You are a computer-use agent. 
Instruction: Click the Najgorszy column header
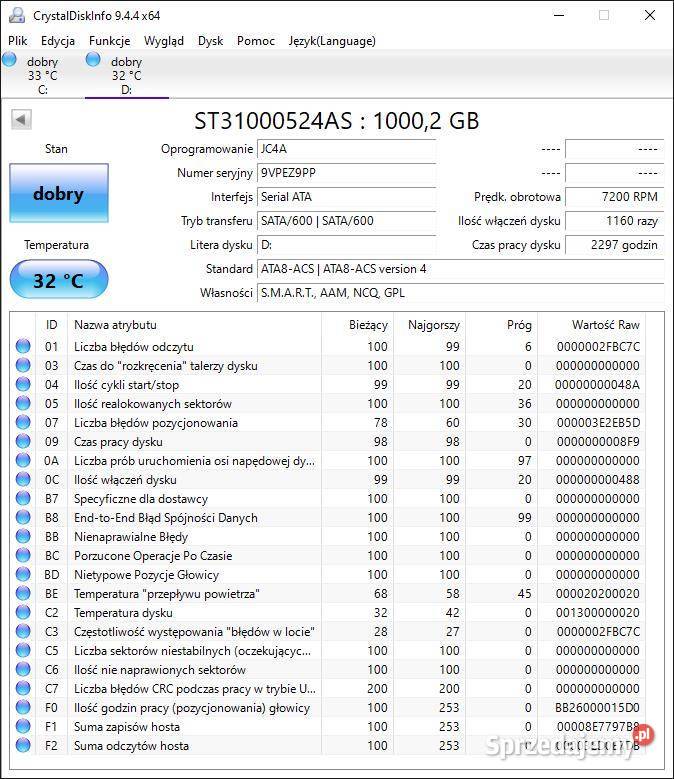click(x=430, y=325)
